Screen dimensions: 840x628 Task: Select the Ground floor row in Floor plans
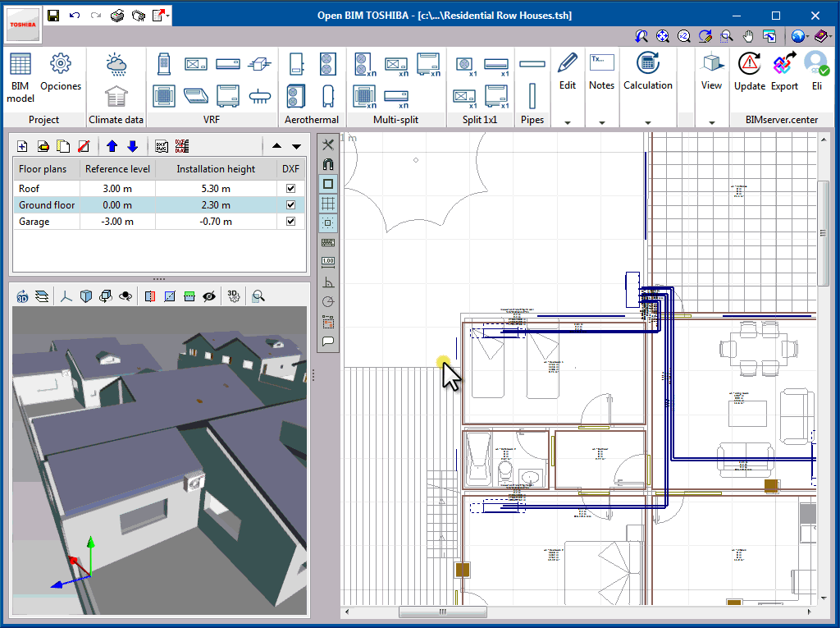pyautogui.click(x=45, y=204)
